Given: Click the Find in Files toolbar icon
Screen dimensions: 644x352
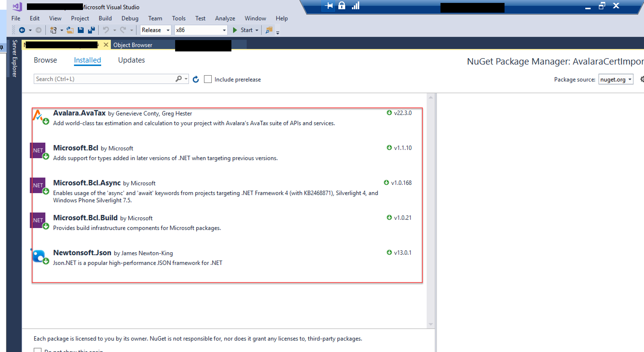Looking at the screenshot, I should tap(269, 30).
